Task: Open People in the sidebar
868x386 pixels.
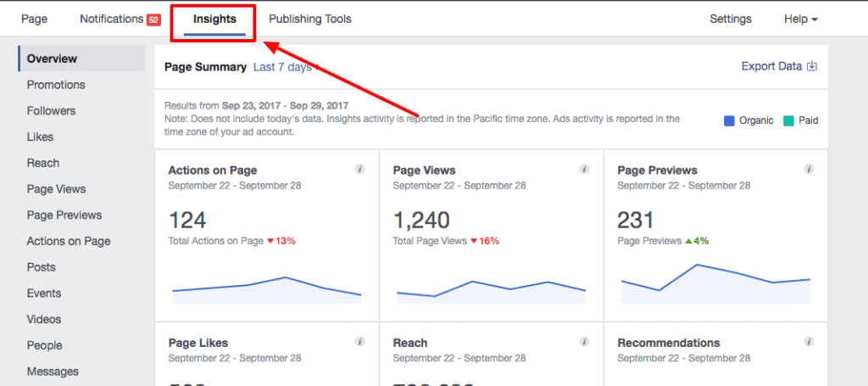Action: (x=42, y=345)
